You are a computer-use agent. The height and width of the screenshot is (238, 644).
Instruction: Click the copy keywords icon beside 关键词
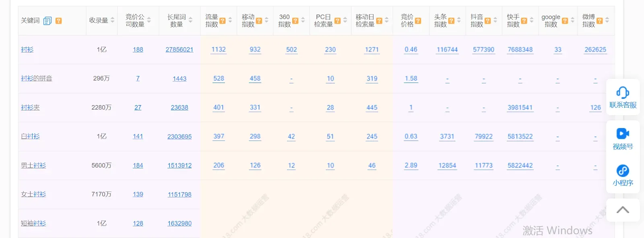(x=47, y=21)
